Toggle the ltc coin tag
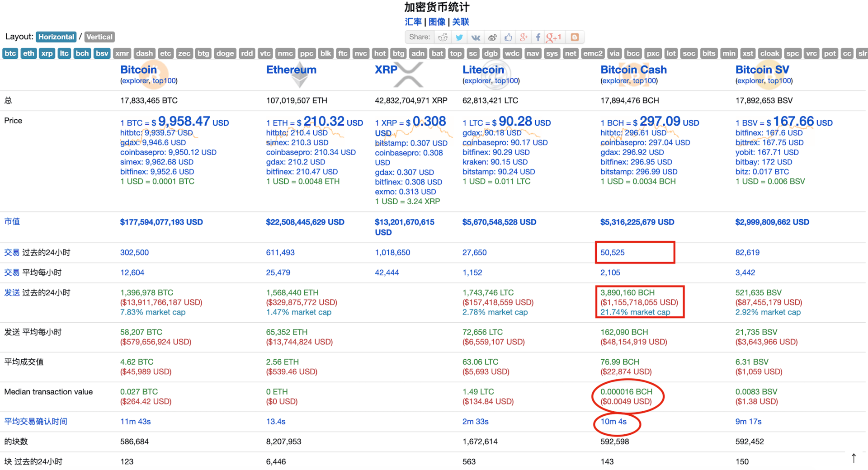 64,53
